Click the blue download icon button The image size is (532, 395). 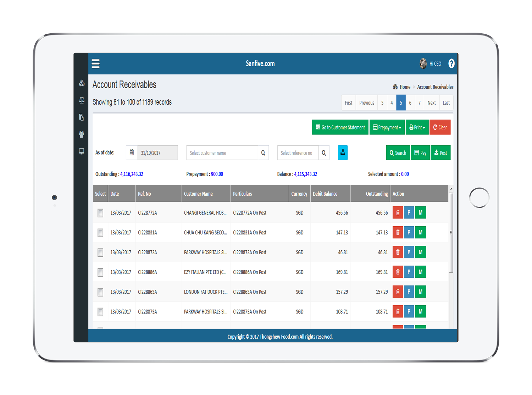343,152
